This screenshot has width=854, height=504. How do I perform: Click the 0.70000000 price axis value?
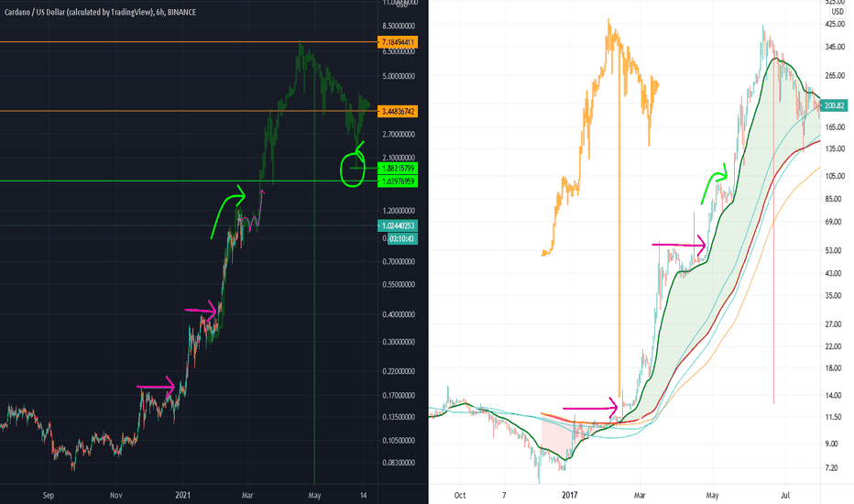coord(399,261)
